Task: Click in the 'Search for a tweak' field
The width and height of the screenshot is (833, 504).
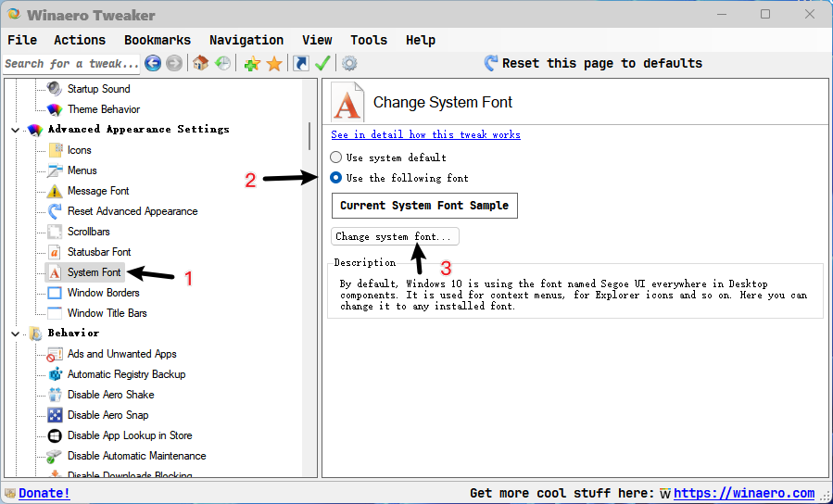Action: pos(70,63)
